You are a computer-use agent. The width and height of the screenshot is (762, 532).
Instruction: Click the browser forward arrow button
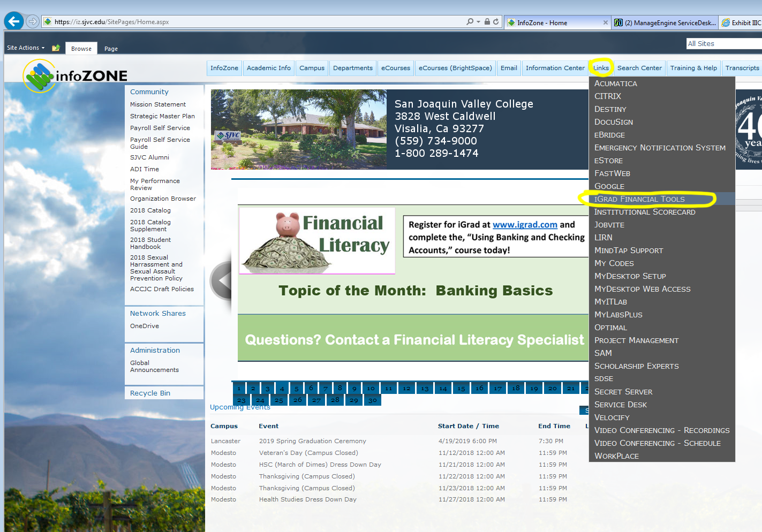coord(33,21)
